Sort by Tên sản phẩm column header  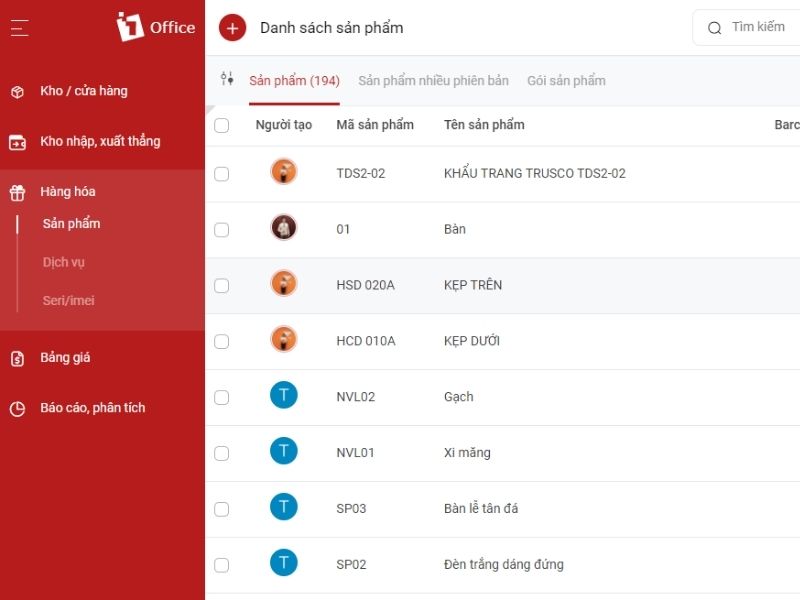[x=484, y=125]
